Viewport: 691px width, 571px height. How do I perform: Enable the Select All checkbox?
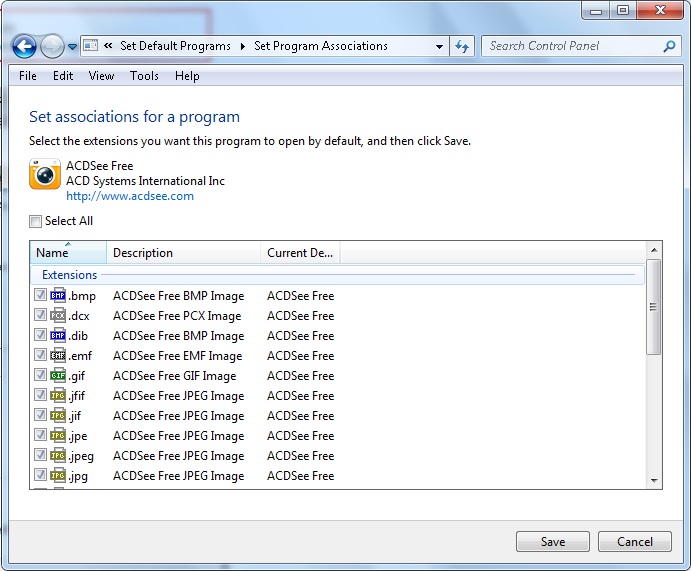tap(36, 221)
